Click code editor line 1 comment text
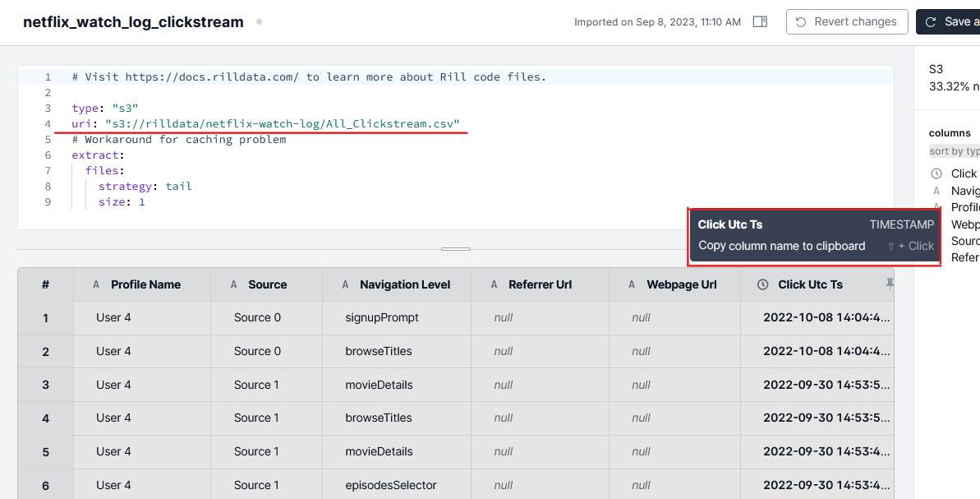This screenshot has height=499, width=980. tap(309, 77)
